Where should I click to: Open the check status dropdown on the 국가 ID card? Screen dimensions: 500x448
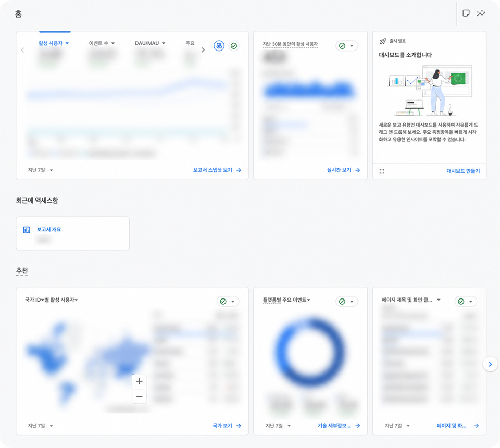click(233, 302)
